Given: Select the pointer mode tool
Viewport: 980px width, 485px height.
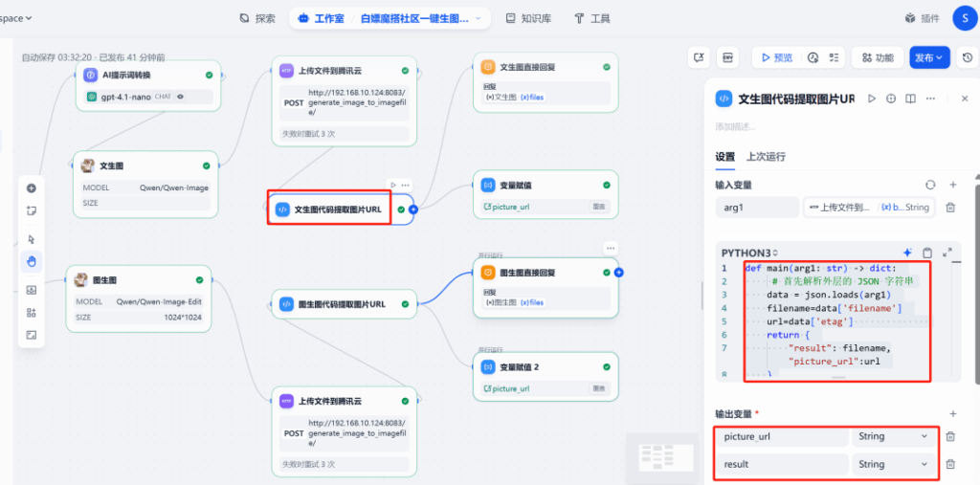Looking at the screenshot, I should point(32,239).
